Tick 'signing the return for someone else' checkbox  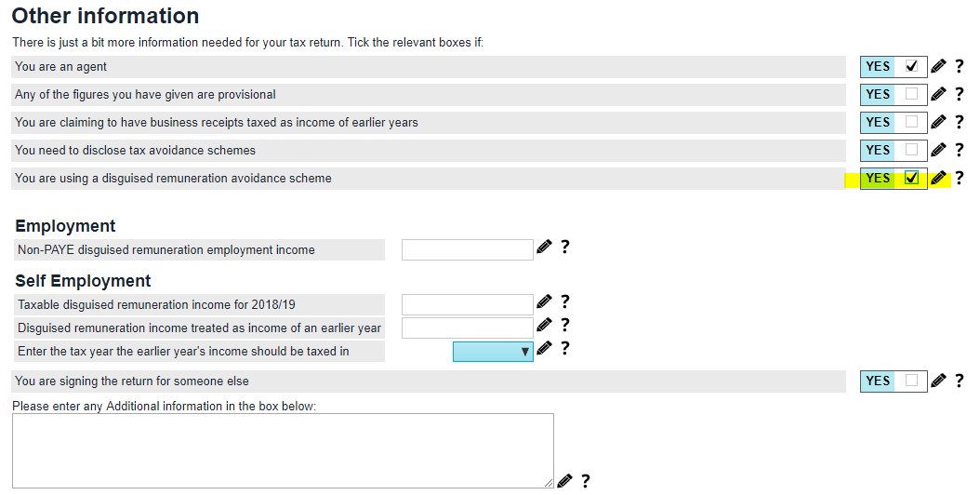tap(911, 381)
